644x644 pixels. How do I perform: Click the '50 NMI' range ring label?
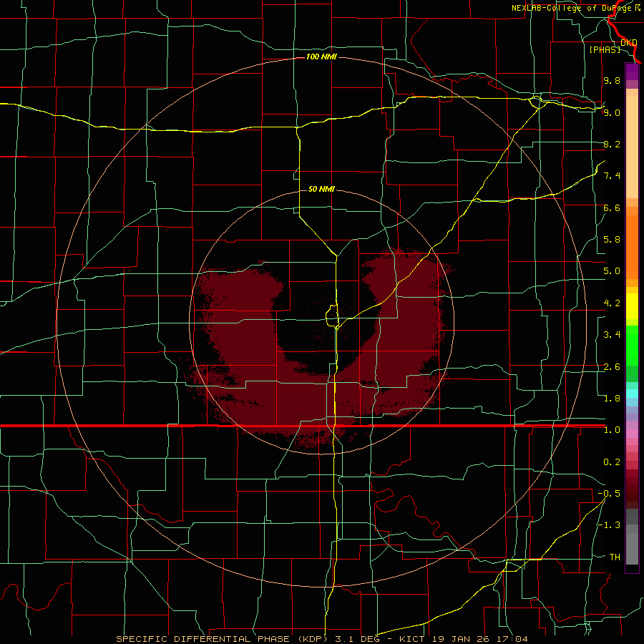[x=321, y=189]
